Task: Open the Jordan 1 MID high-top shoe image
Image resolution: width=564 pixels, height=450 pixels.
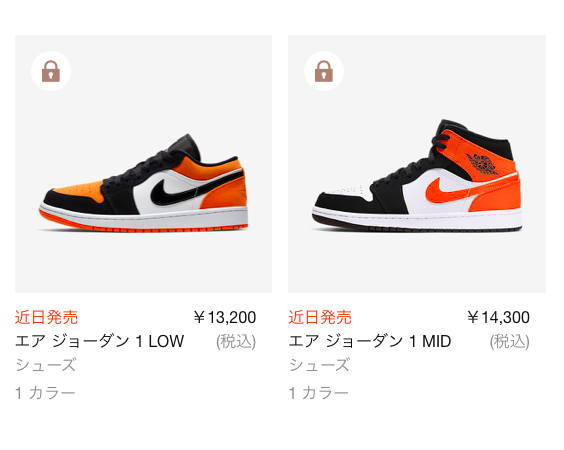Action: pyautogui.click(x=417, y=164)
